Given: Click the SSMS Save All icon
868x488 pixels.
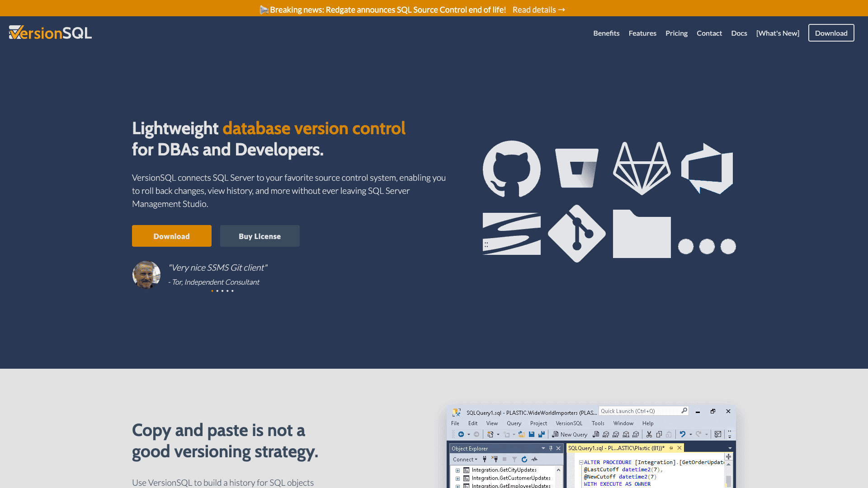Looking at the screenshot, I should point(542,434).
